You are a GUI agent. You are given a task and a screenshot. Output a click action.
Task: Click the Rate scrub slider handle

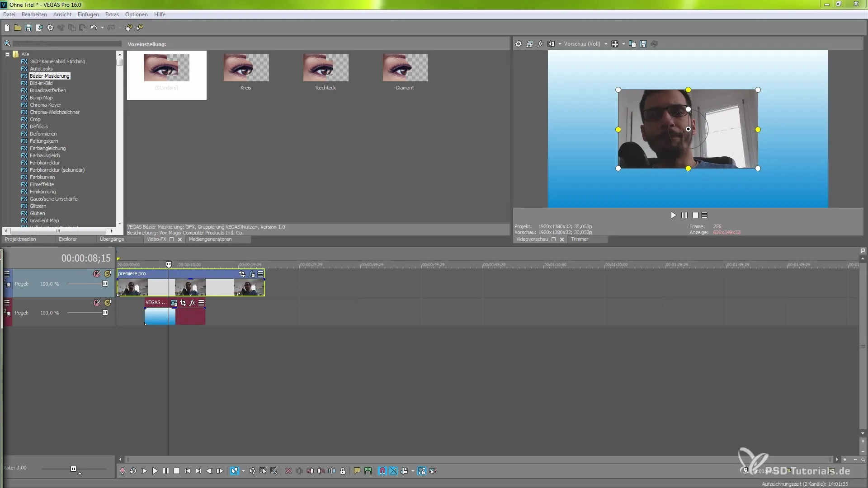(73, 469)
